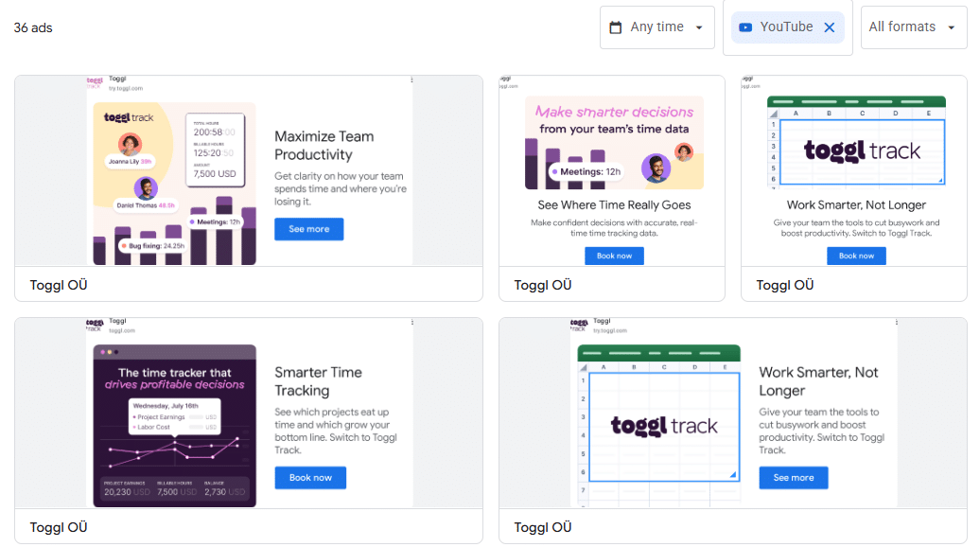Viewport: 980px width, 547px height.
Task: Click the Toggl logo in Smarter Time Tracking ad
Action: click(x=95, y=325)
